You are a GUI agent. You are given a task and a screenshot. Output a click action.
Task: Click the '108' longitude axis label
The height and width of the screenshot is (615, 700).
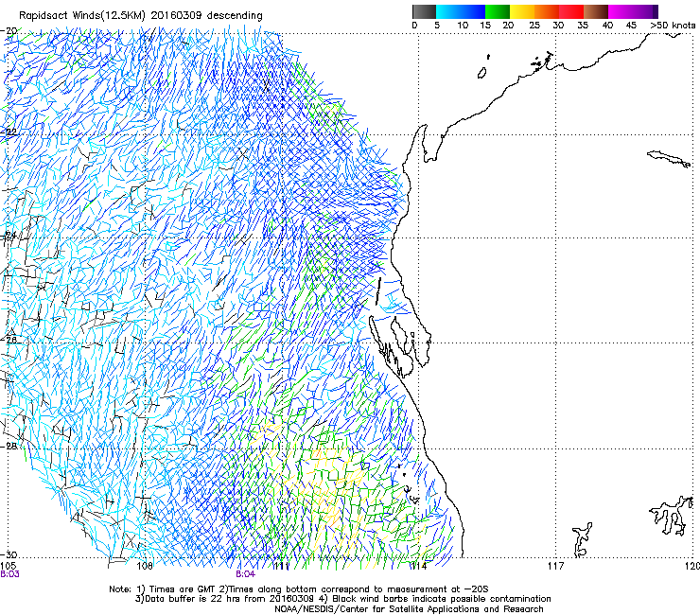(x=145, y=566)
